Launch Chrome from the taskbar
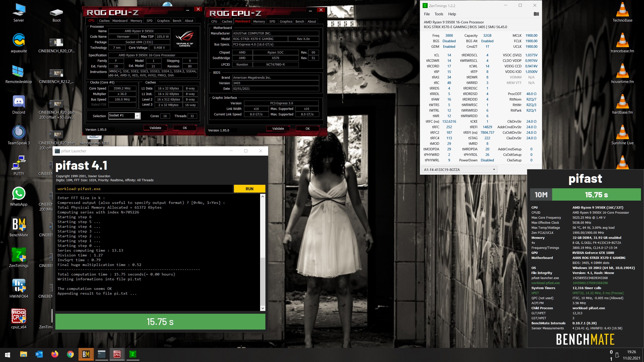 pos(70,354)
